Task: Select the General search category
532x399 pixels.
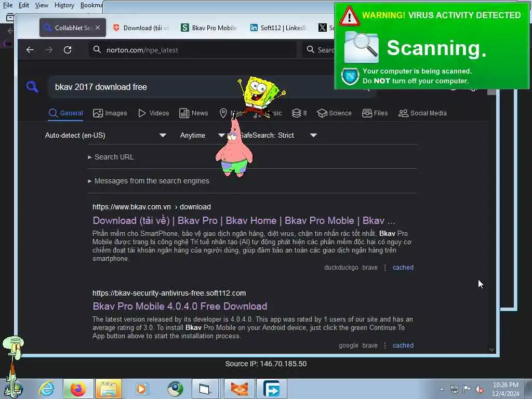Action: pyautogui.click(x=66, y=113)
